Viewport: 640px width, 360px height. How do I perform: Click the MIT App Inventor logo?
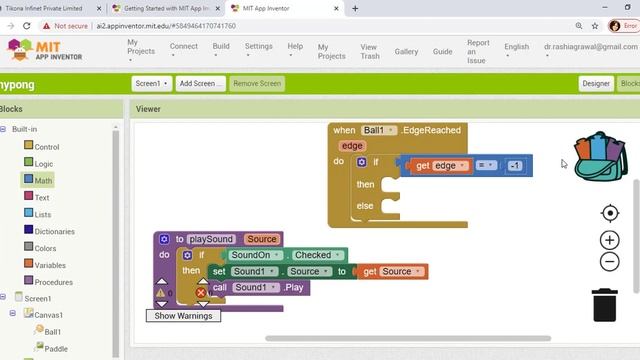[45, 51]
